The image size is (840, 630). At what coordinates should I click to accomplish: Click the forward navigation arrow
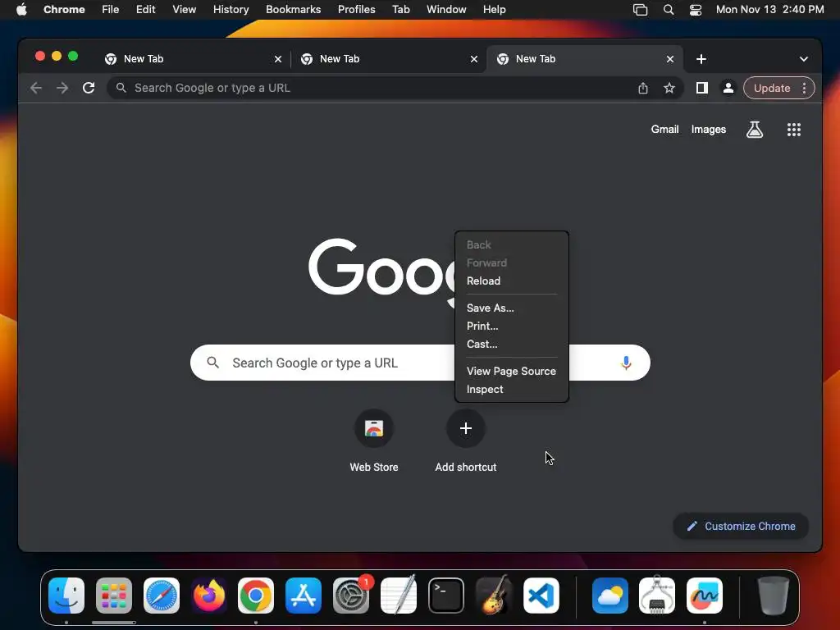[x=62, y=88]
